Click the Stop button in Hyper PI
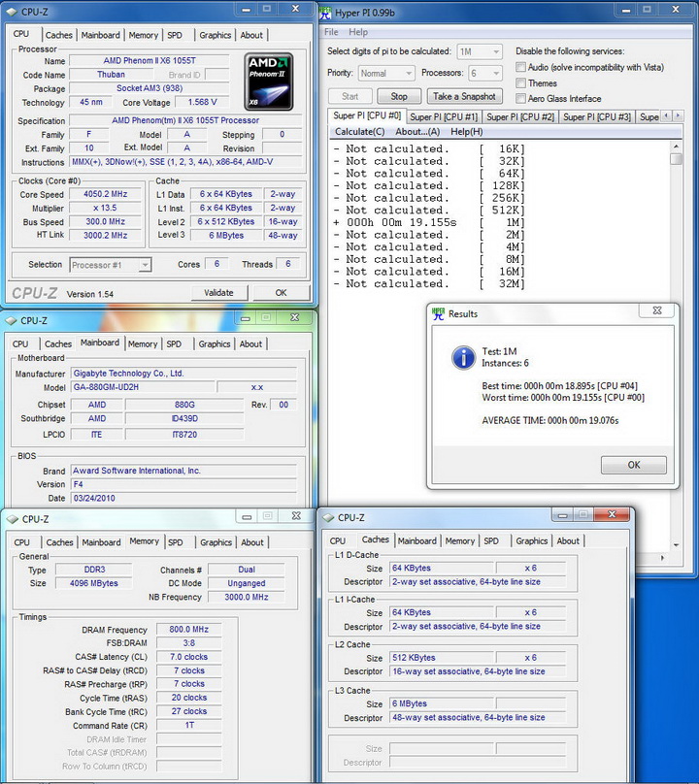The width and height of the screenshot is (699, 784). click(x=399, y=96)
